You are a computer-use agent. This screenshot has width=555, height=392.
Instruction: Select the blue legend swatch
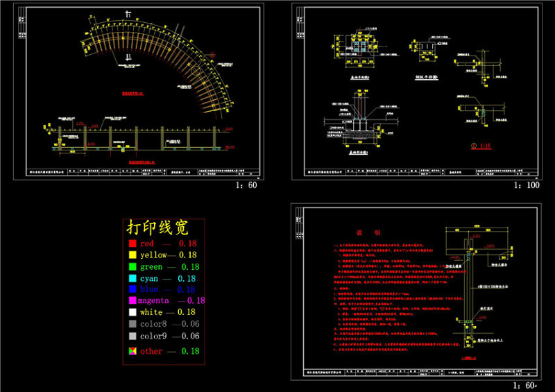click(x=131, y=289)
